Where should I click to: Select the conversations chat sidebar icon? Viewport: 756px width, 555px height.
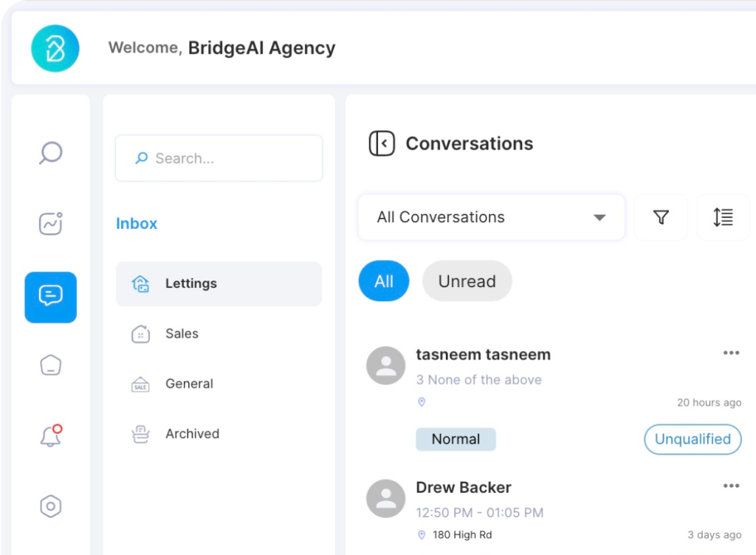(50, 297)
